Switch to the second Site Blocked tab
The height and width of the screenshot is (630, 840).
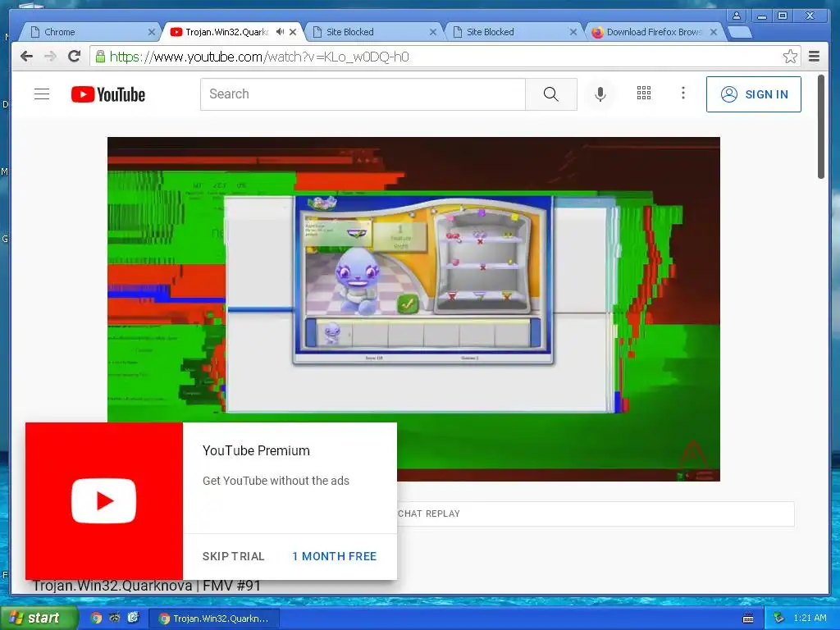coord(514,32)
